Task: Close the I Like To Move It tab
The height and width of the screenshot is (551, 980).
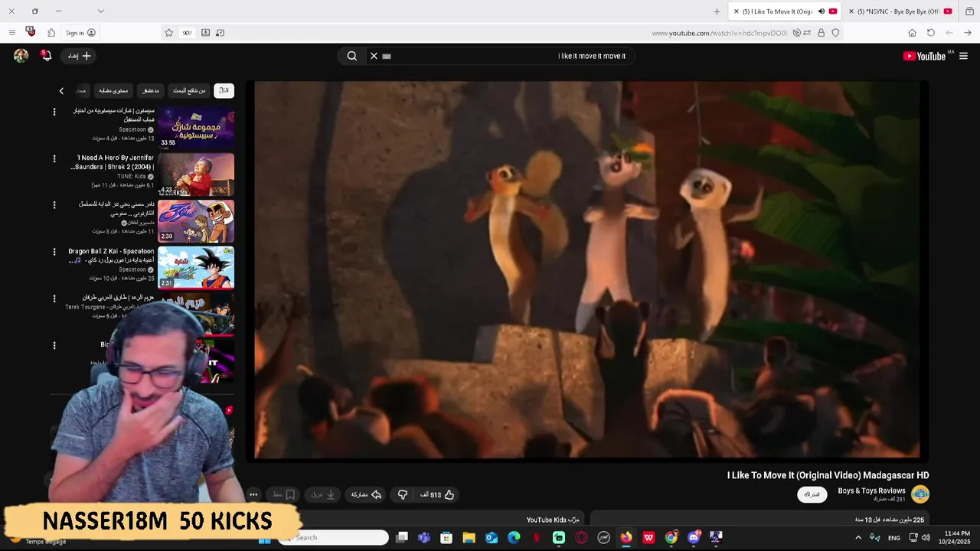Action: click(737, 11)
